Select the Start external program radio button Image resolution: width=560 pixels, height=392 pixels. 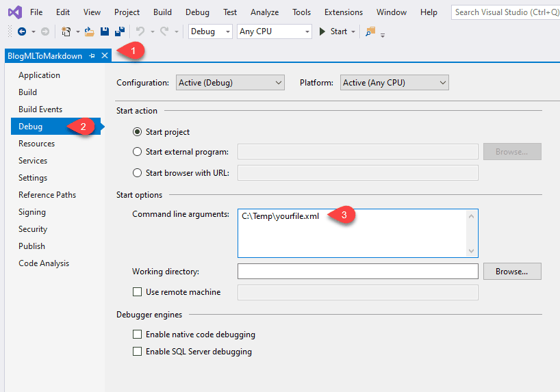tap(137, 152)
